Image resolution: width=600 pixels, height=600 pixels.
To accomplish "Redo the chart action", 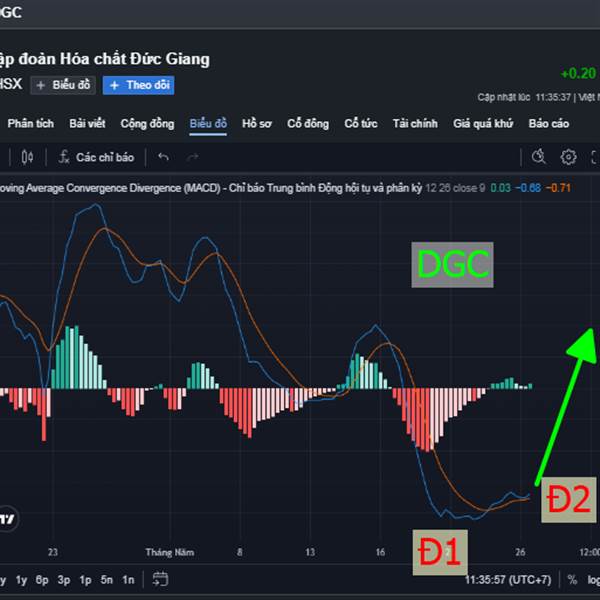I will pos(192,157).
